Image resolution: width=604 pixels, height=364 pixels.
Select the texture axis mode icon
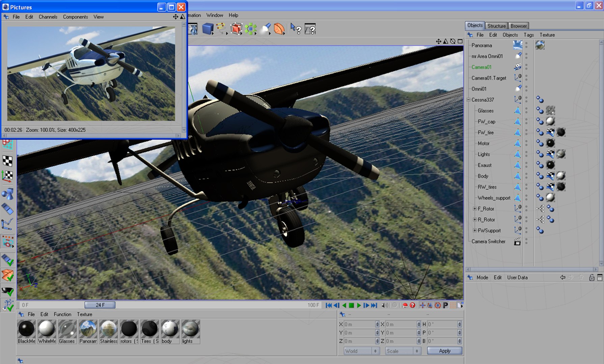(8, 176)
